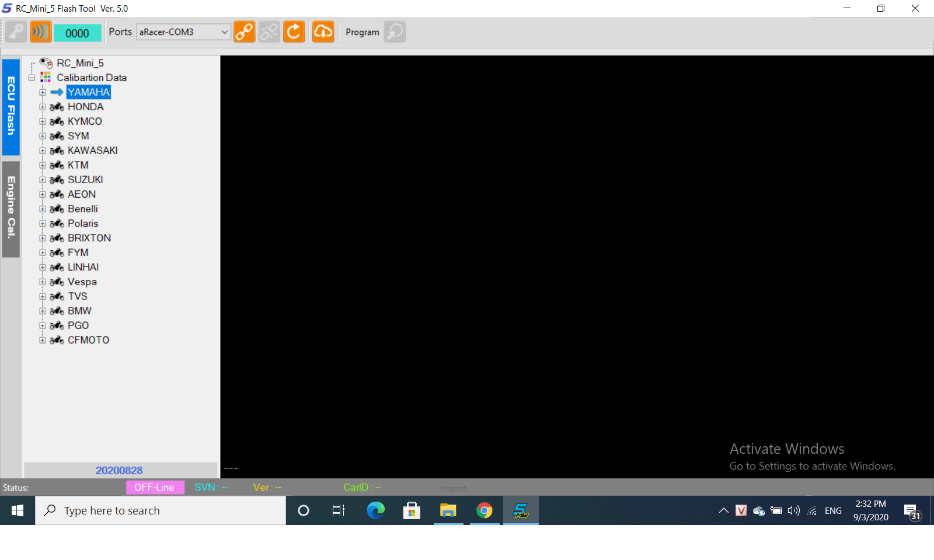Click the motorcycle icon beside BMW
Image resolution: width=934 pixels, height=560 pixels.
tap(57, 311)
